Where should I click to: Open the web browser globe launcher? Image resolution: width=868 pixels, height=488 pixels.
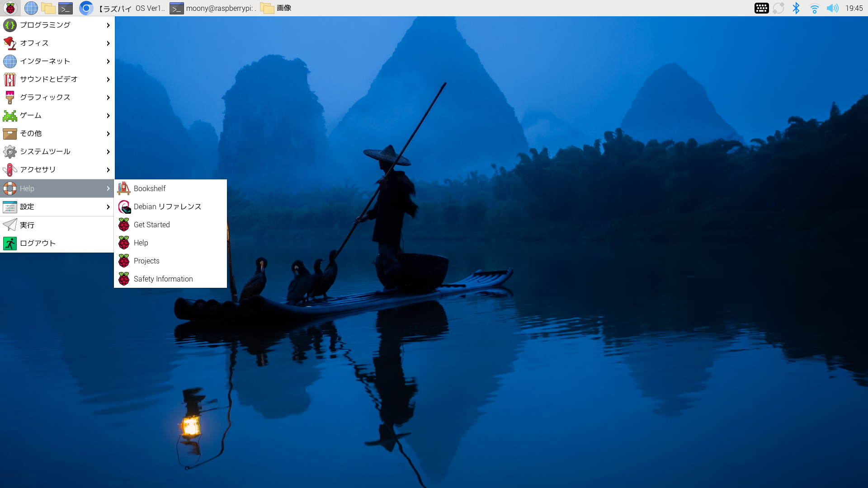tap(31, 8)
